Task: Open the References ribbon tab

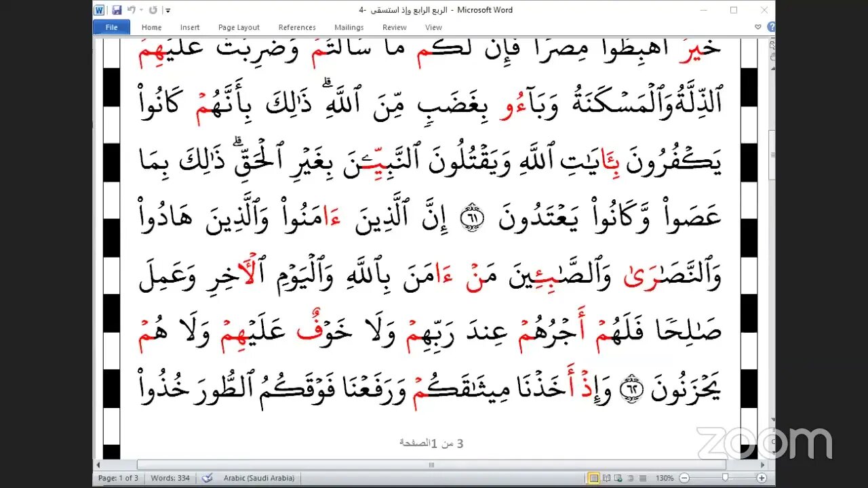Action: (297, 27)
